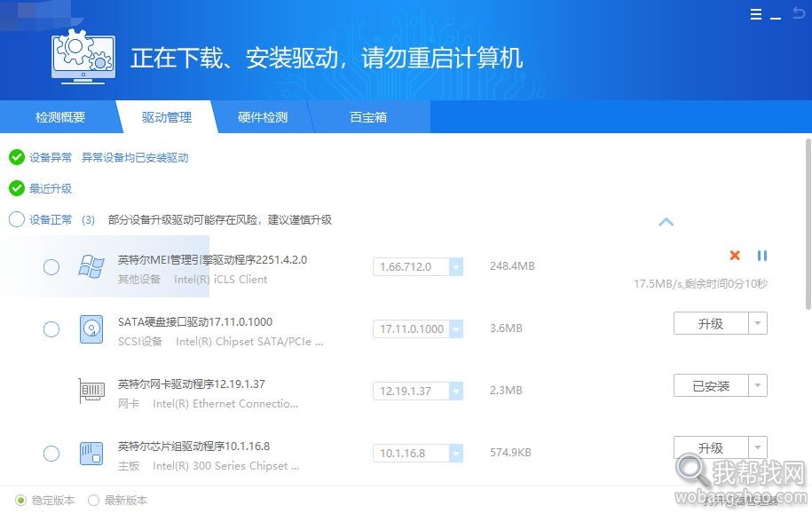Viewport: 812px width, 514px height.
Task: Click Intel(R) iCLS Client device text
Action: click(x=221, y=280)
